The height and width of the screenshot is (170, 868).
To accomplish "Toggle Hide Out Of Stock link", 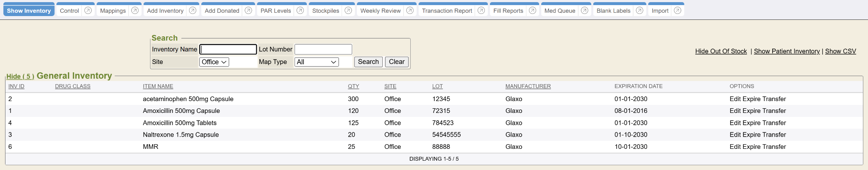I will (721, 51).
